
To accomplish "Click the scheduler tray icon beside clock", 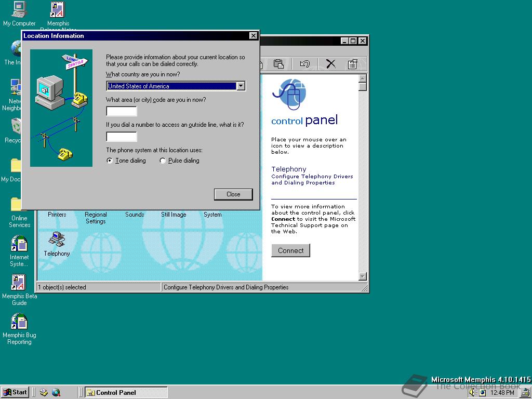I will [x=482, y=393].
